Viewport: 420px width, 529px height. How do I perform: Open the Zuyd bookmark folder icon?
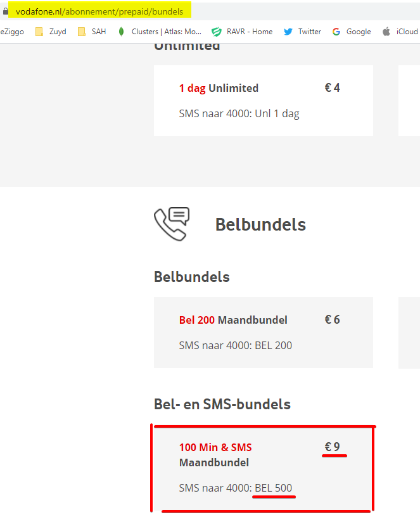39,32
